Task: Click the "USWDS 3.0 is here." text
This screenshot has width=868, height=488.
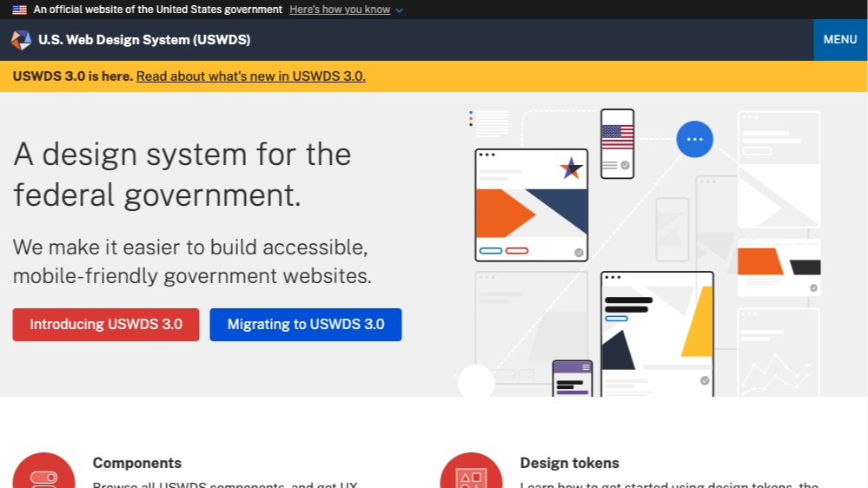Action: [x=72, y=76]
